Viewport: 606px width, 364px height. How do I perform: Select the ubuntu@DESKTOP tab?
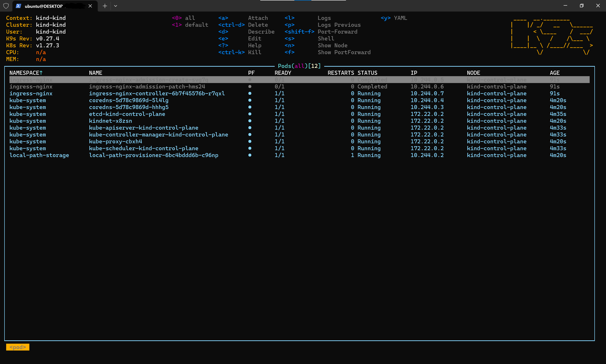pyautogui.click(x=44, y=6)
